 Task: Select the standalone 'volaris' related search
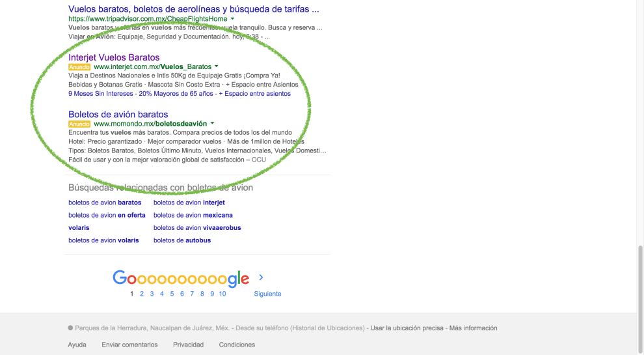tap(79, 227)
